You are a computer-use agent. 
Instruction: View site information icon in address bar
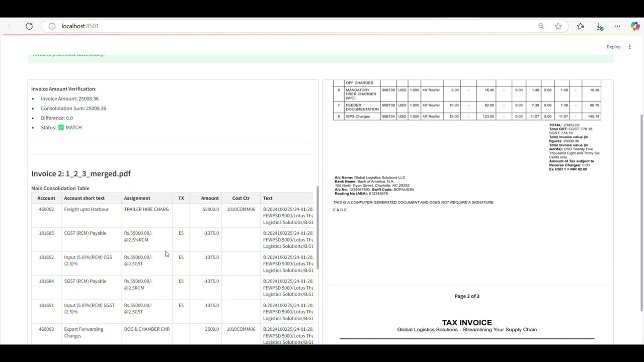pyautogui.click(x=52, y=26)
